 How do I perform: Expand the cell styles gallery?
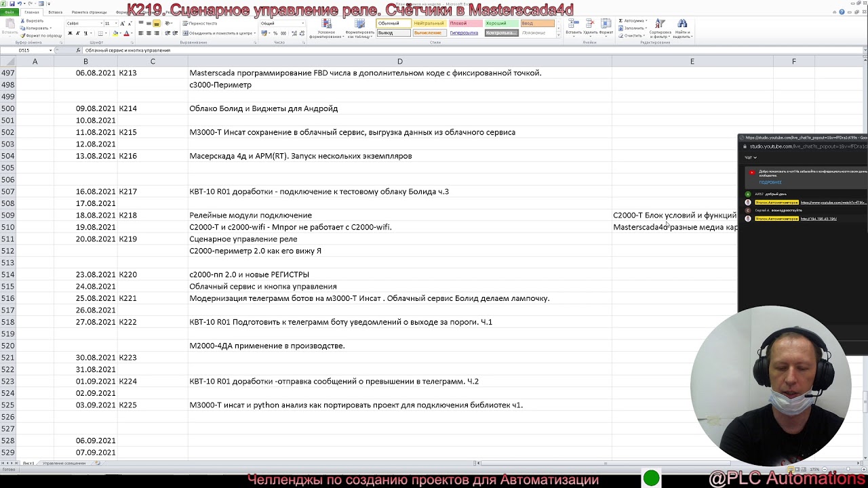pos(559,35)
